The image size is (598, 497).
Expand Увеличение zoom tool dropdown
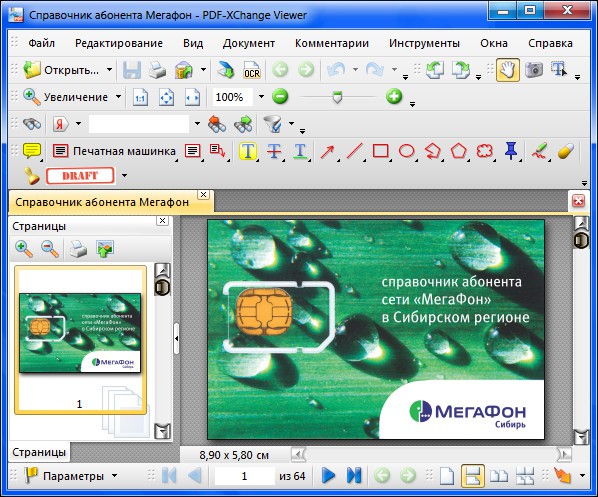pyautogui.click(x=118, y=97)
